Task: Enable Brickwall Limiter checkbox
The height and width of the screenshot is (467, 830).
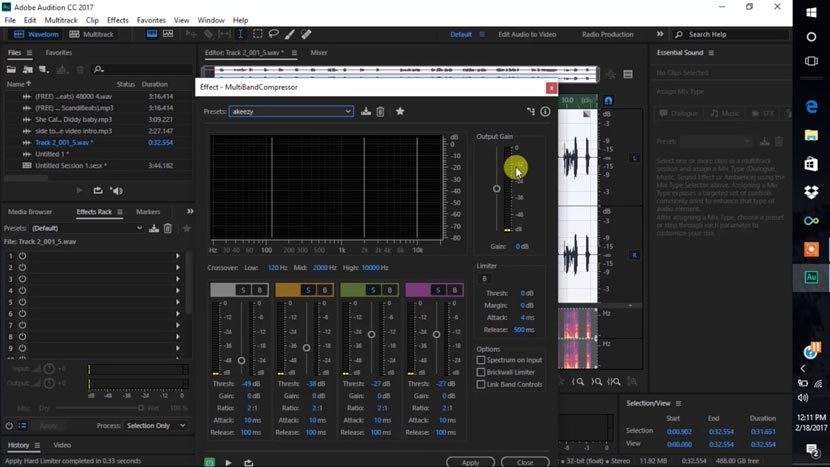Action: click(x=481, y=372)
